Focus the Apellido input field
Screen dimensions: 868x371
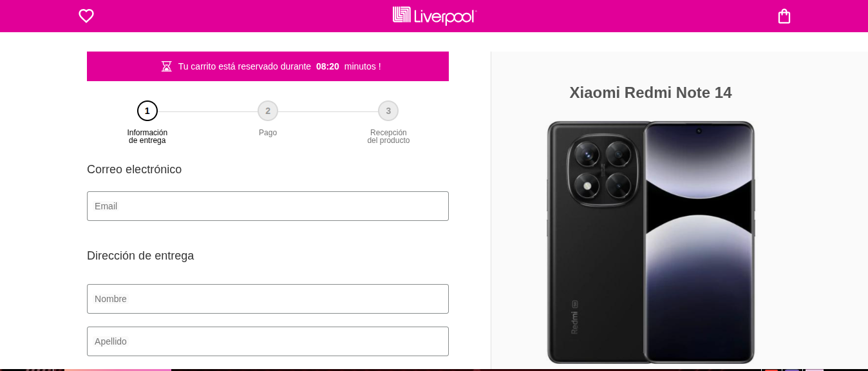pyautogui.click(x=268, y=341)
